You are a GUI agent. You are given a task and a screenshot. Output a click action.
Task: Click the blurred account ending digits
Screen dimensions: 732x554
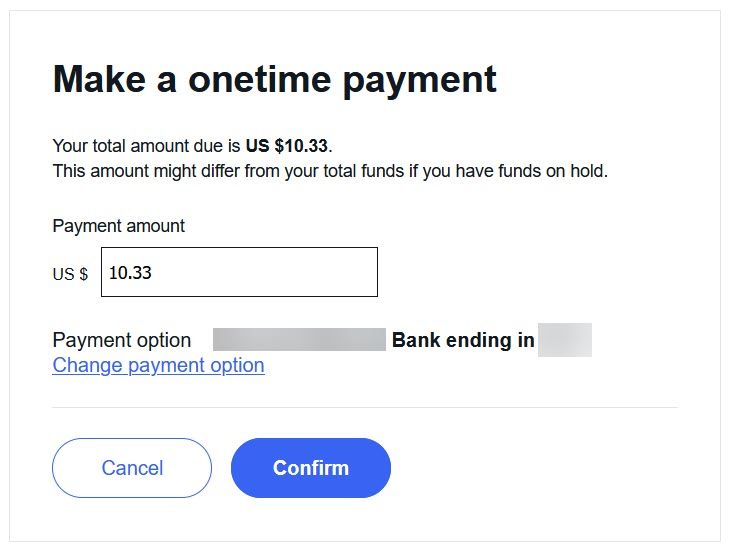(x=565, y=340)
